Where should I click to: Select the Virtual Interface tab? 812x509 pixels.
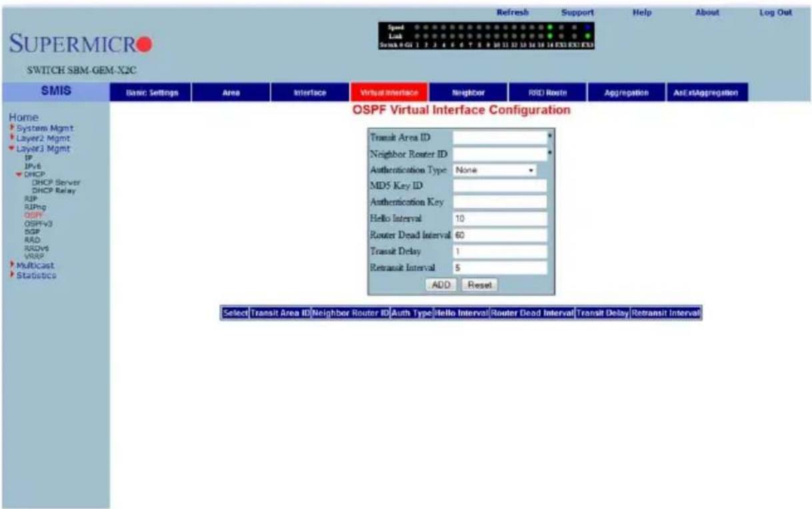[x=389, y=94]
